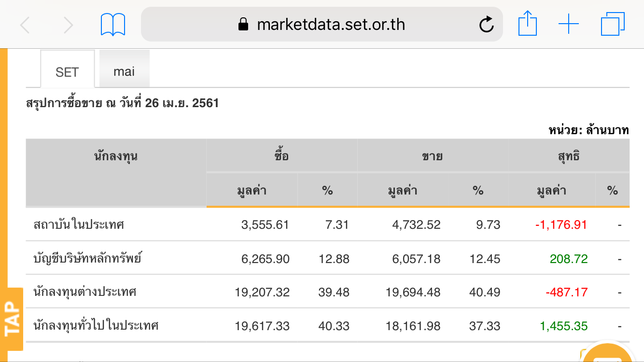Open the orange TAP side panel
Viewport: 644px width, 362px height.
(x=13, y=319)
